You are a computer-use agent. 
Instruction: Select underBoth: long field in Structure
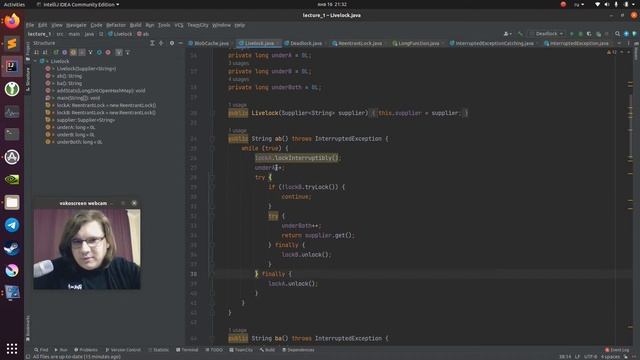click(79, 142)
